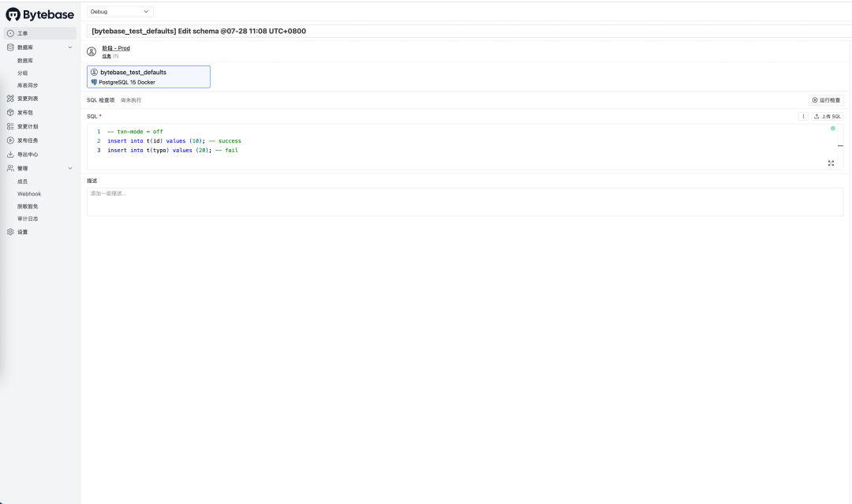Click the 导出中心 download icon
This screenshot has height=504, width=852.
coord(10,155)
